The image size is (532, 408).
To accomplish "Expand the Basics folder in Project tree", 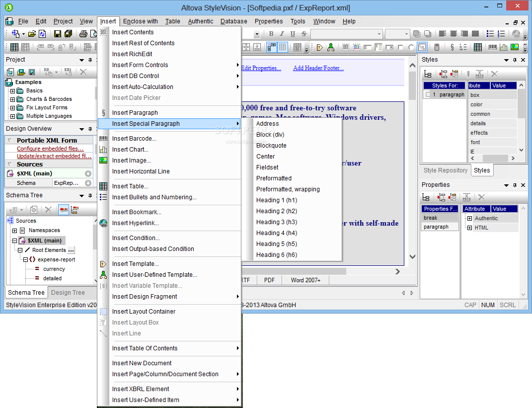I will 12,91.
